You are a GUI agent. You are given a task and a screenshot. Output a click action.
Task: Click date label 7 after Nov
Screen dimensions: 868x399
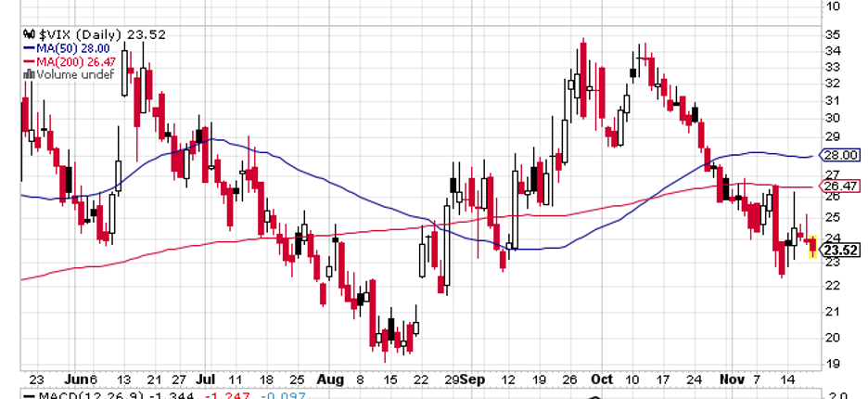pos(759,380)
